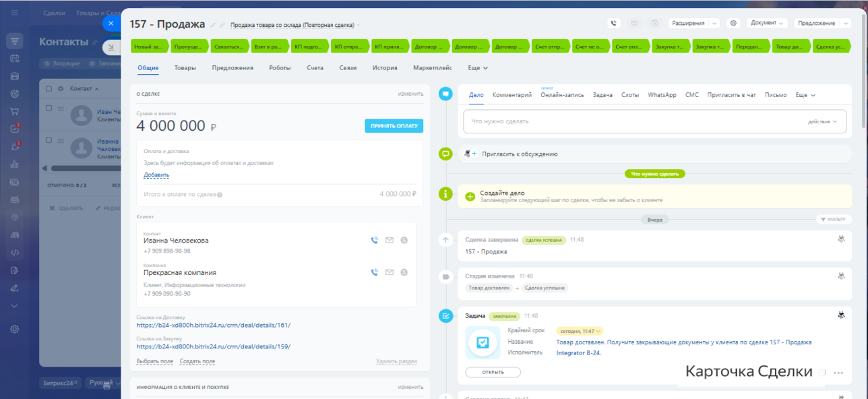Select the green Новый за... pipeline stage
The height and width of the screenshot is (399, 868).
coord(148,47)
